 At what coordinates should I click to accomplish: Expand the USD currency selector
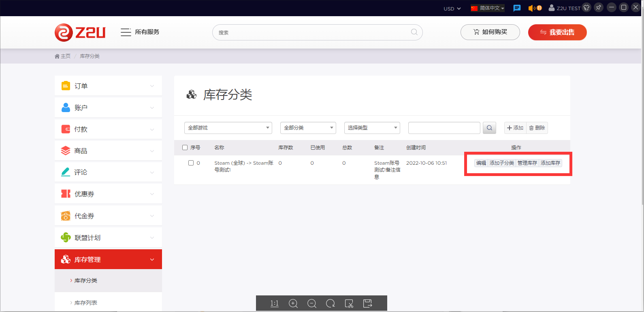452,8
